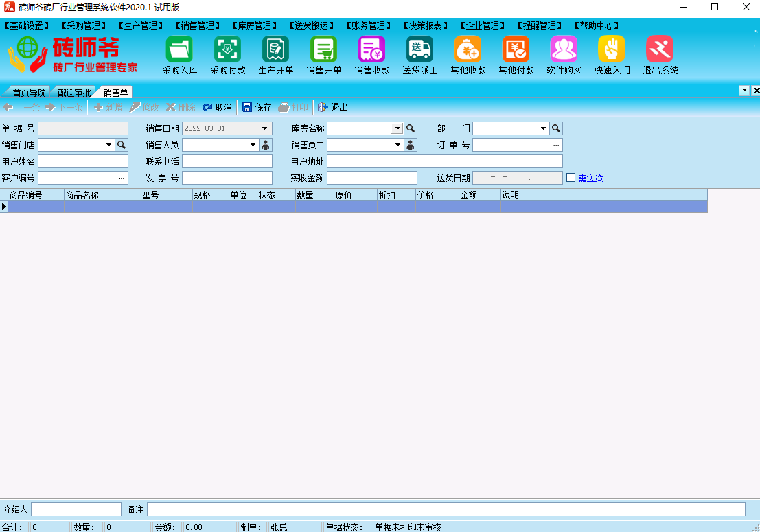
Task: Click the 新增 add toolbar button
Action: 108,107
